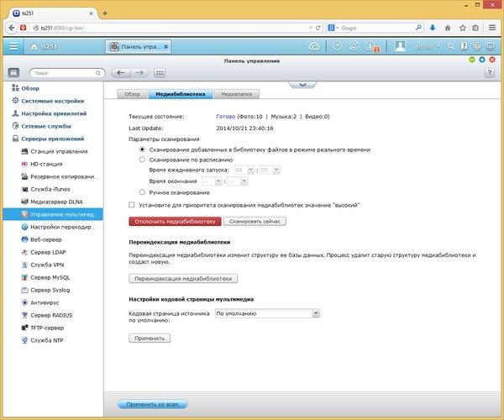Click the Google search box

click(376, 28)
